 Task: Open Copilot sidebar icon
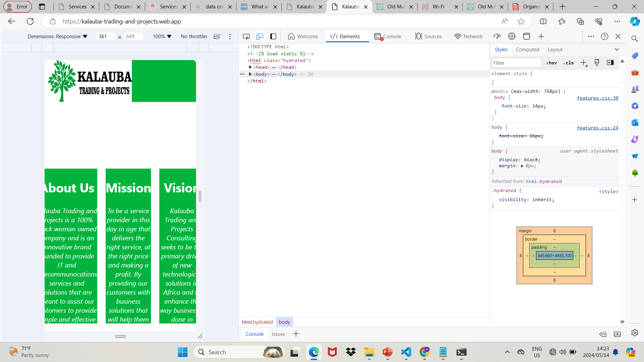635,21
